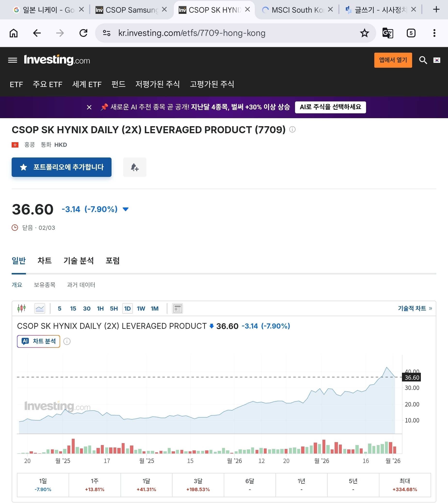Go to the browser home page
The image size is (448, 504).
[x=14, y=33]
